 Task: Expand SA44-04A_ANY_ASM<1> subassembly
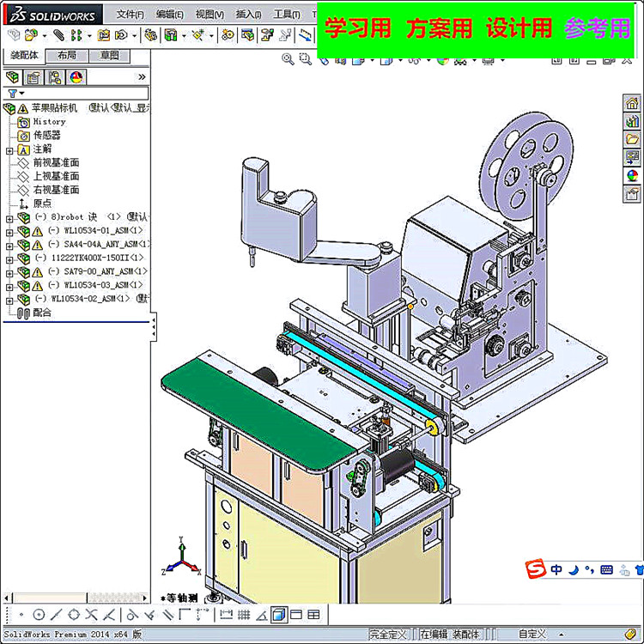[x=9, y=246]
